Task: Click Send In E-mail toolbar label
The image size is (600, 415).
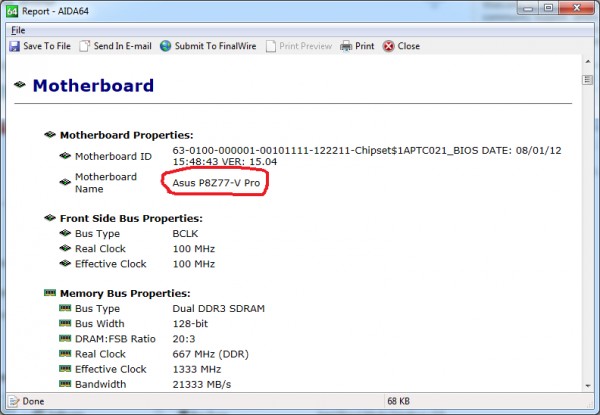Action: point(122,46)
